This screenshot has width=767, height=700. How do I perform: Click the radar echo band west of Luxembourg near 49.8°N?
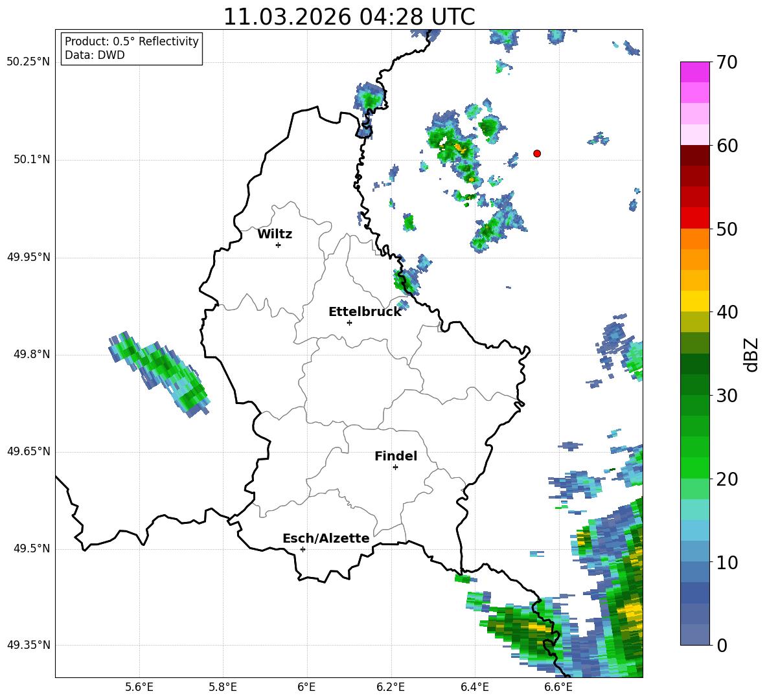[159, 374]
